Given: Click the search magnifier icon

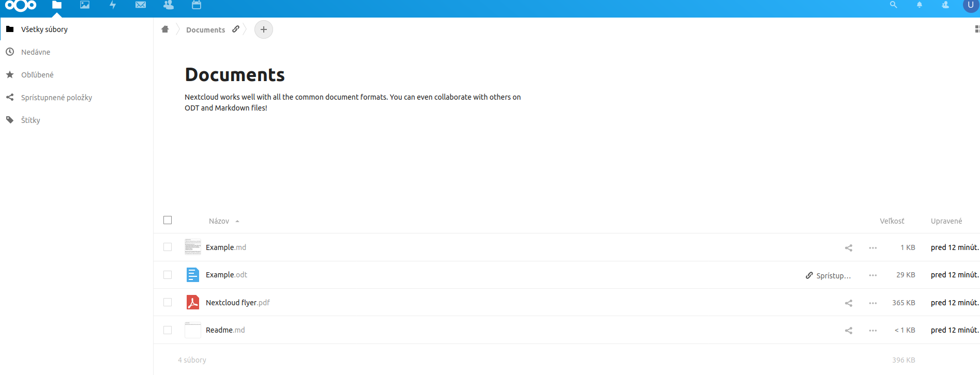Looking at the screenshot, I should (x=893, y=5).
